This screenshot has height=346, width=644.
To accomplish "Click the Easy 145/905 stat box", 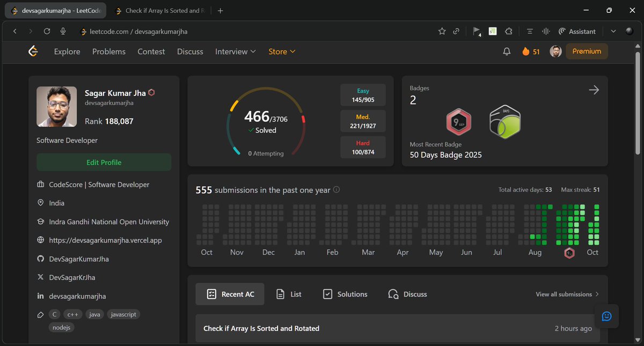I will click(363, 95).
